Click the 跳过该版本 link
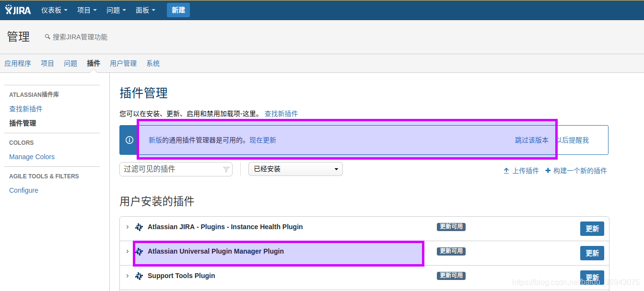Viewport: 644px width, 291px height. click(532, 140)
